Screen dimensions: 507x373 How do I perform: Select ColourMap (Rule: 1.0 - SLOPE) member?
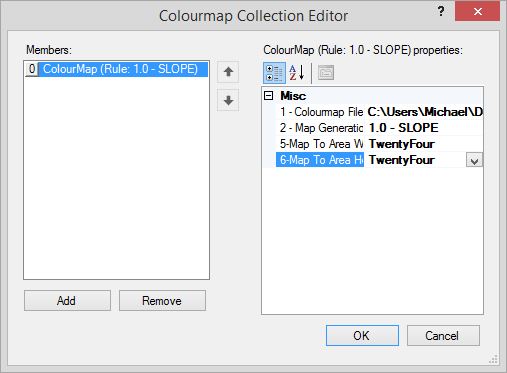coord(120,69)
